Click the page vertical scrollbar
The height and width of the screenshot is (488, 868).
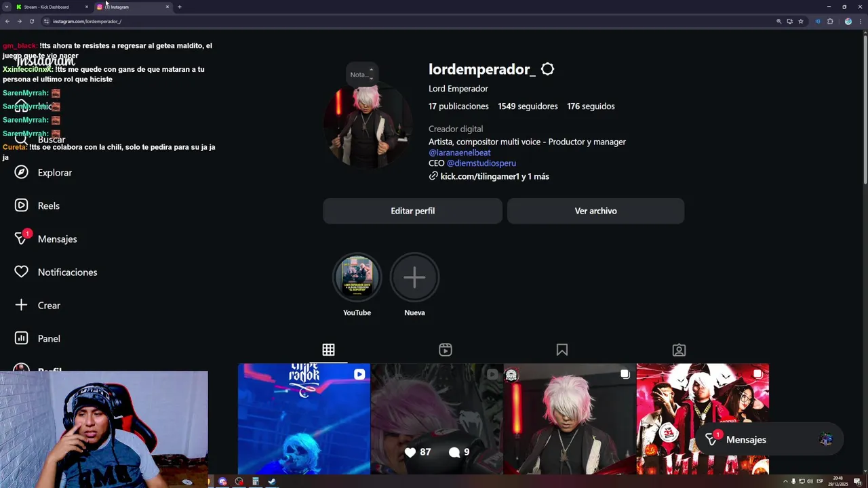coord(865,108)
